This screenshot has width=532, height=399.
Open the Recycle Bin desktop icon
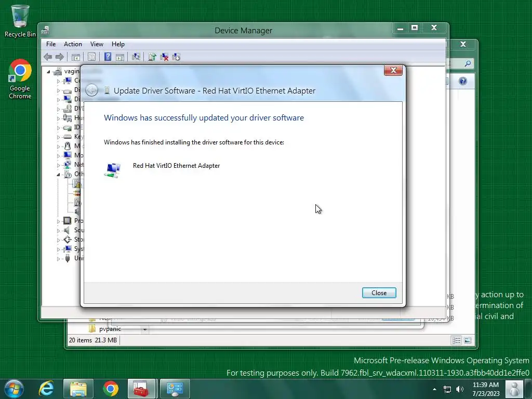(x=20, y=20)
